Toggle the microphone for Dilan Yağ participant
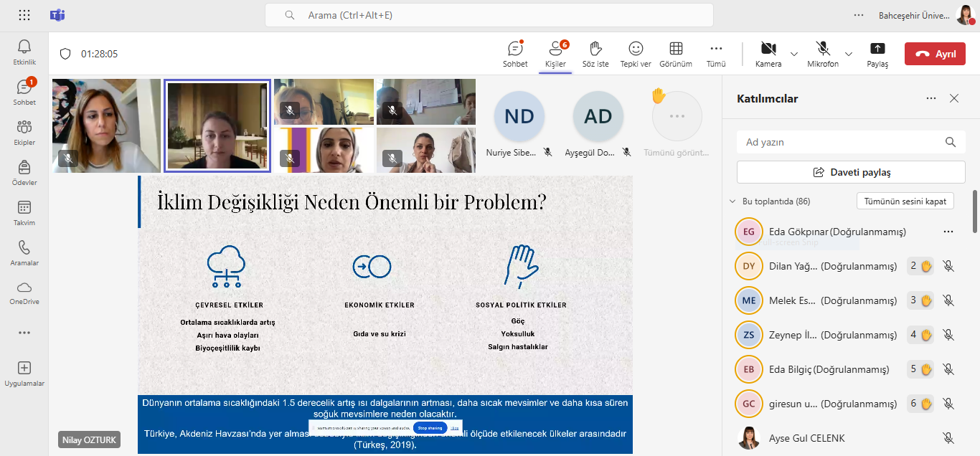Viewport: 980px width, 456px height. [x=948, y=266]
